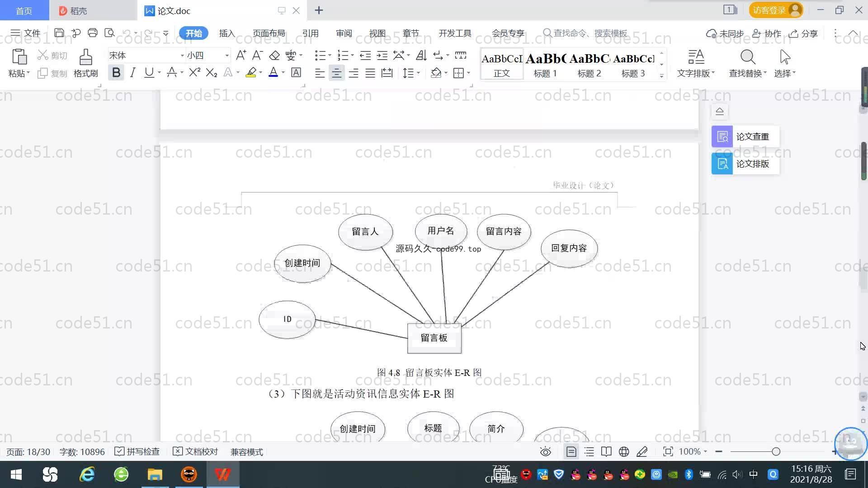Apply superscript formatting
The height and width of the screenshot is (488, 868).
[x=194, y=72]
